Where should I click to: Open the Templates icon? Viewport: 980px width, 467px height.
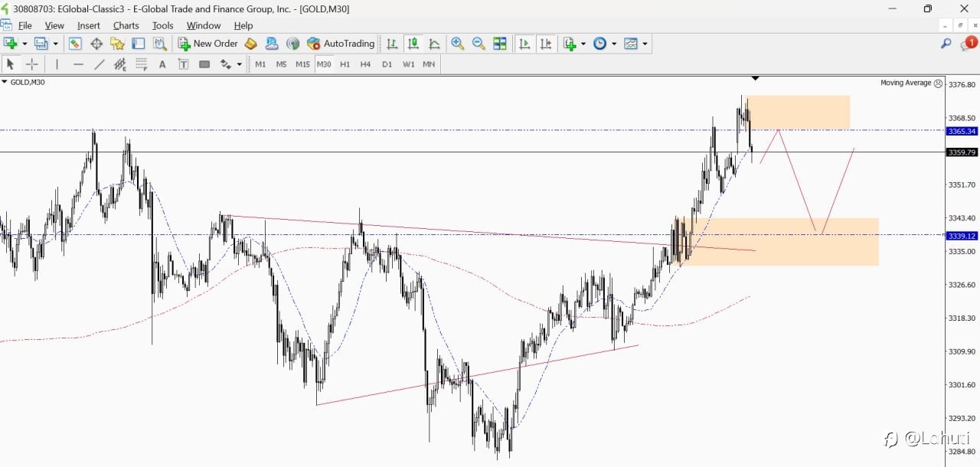click(x=631, y=44)
